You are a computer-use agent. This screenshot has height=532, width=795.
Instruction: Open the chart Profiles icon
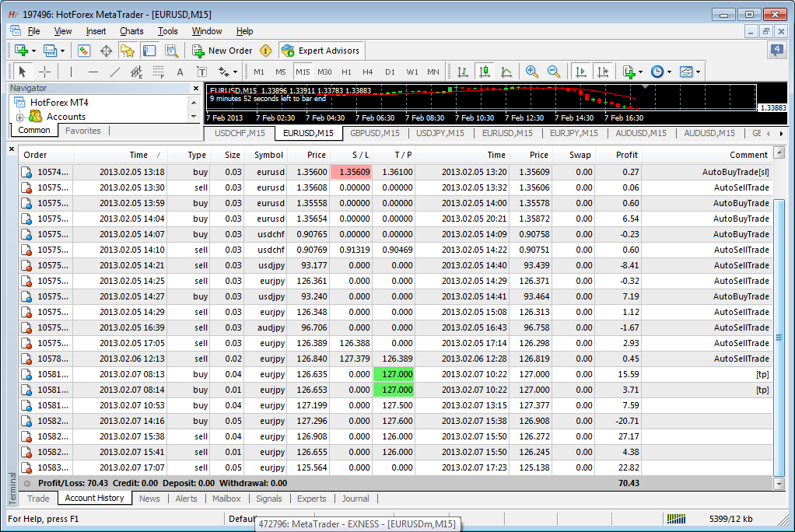(x=50, y=51)
